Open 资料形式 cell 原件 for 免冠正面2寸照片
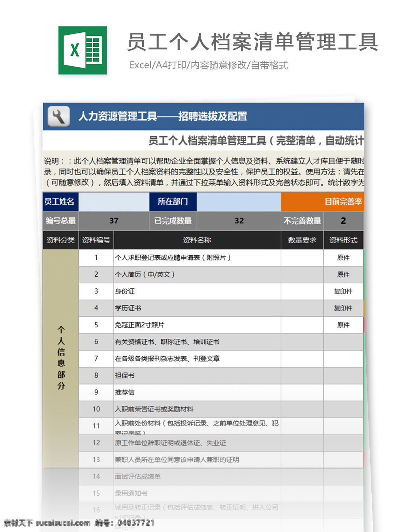The image size is (399, 532). tap(343, 325)
